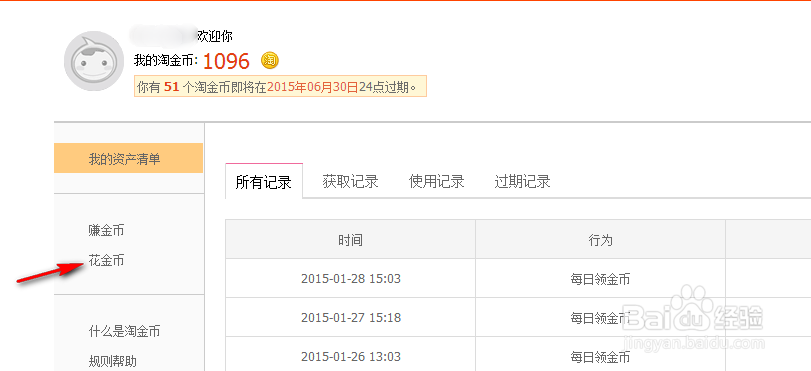Open the 我的资产清单 sidebar item
This screenshot has width=811, height=371.
click(128, 158)
